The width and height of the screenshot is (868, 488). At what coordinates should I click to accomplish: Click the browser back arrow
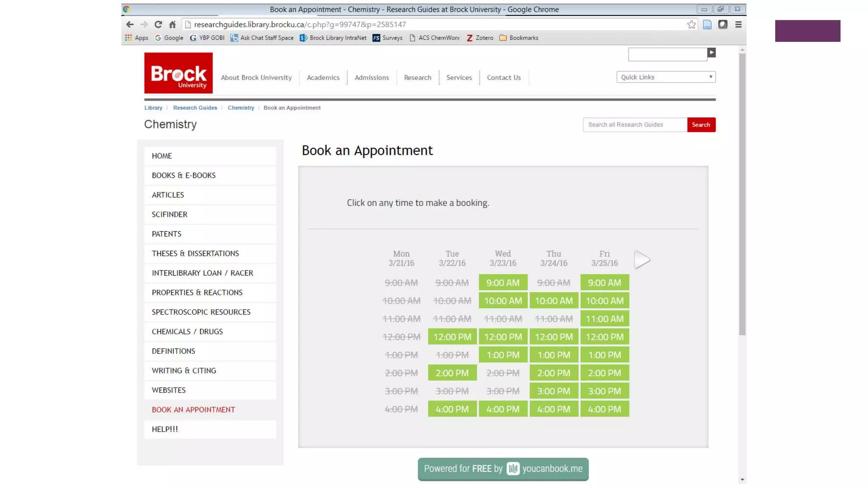[x=130, y=25]
